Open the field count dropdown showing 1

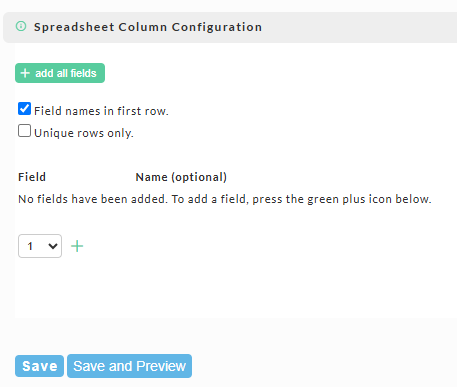pos(40,246)
